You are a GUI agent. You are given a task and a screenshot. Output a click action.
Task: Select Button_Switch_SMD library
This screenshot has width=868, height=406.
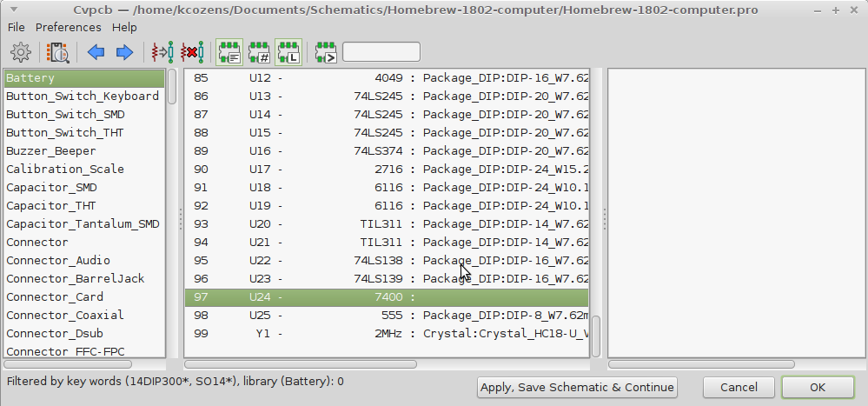(x=84, y=115)
